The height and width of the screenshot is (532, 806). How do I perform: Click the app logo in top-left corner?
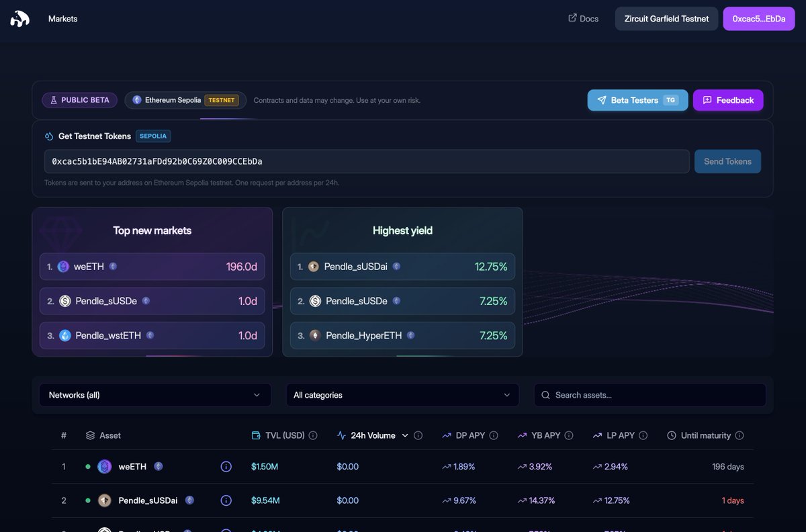19,19
